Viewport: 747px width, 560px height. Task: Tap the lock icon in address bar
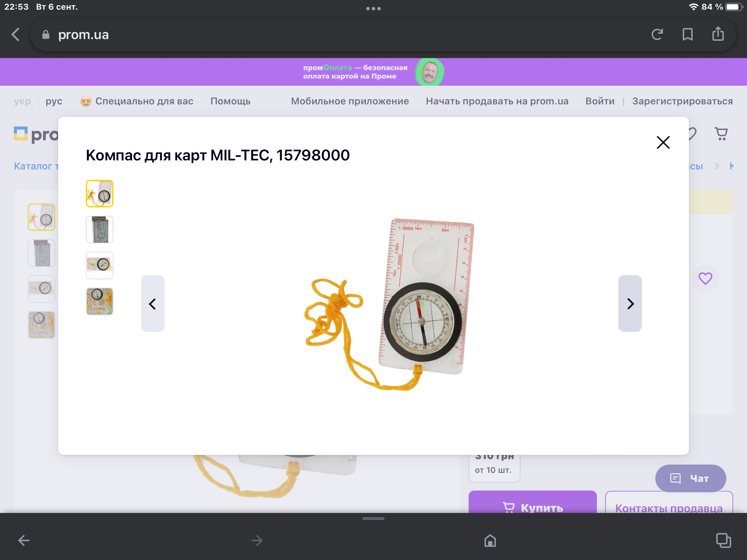46,35
